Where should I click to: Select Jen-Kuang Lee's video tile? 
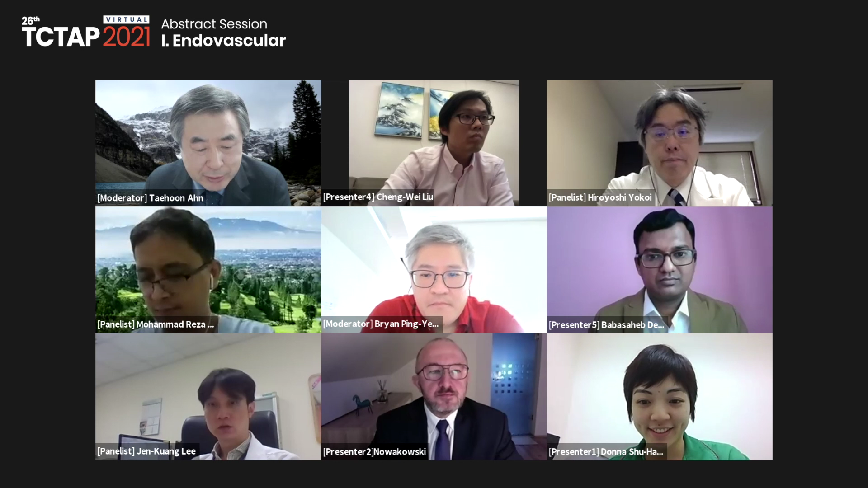208,397
